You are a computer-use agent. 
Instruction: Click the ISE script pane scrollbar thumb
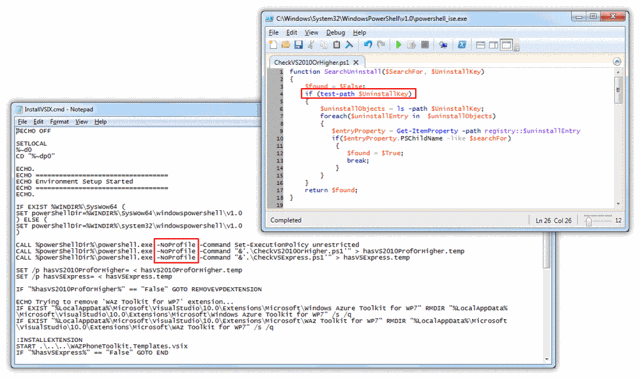coord(618,90)
